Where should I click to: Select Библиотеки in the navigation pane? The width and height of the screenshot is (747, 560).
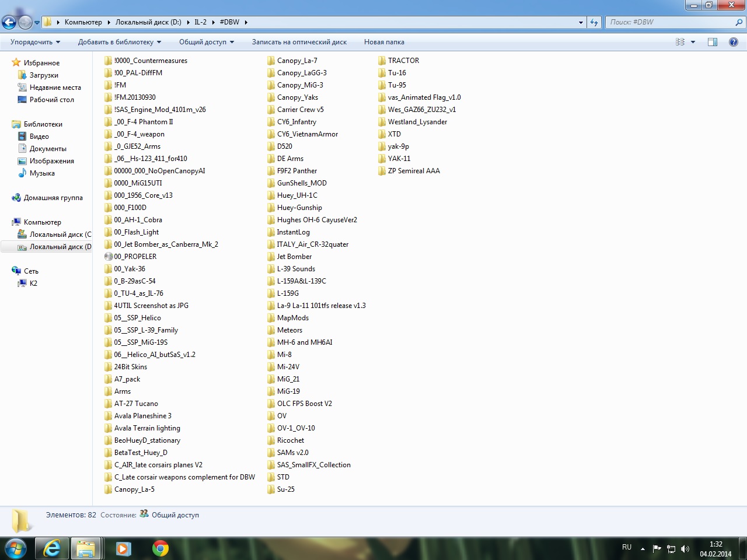click(43, 124)
